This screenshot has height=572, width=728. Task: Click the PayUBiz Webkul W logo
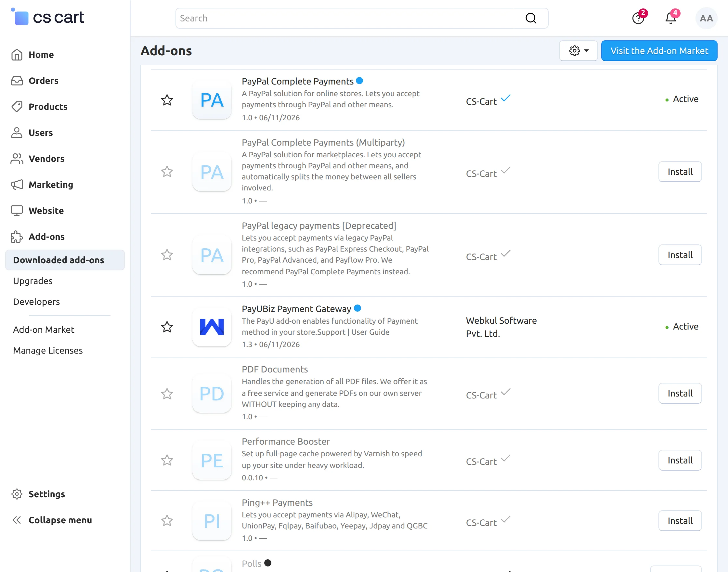click(212, 327)
